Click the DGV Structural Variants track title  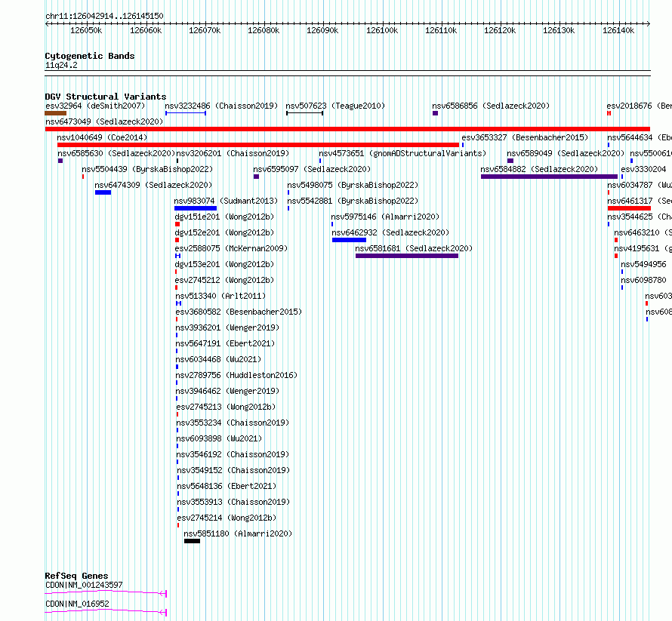coord(106,97)
